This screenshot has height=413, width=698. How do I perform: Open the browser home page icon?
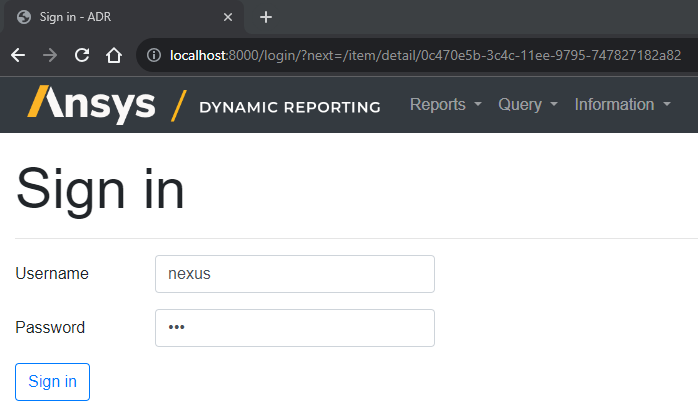click(x=114, y=55)
